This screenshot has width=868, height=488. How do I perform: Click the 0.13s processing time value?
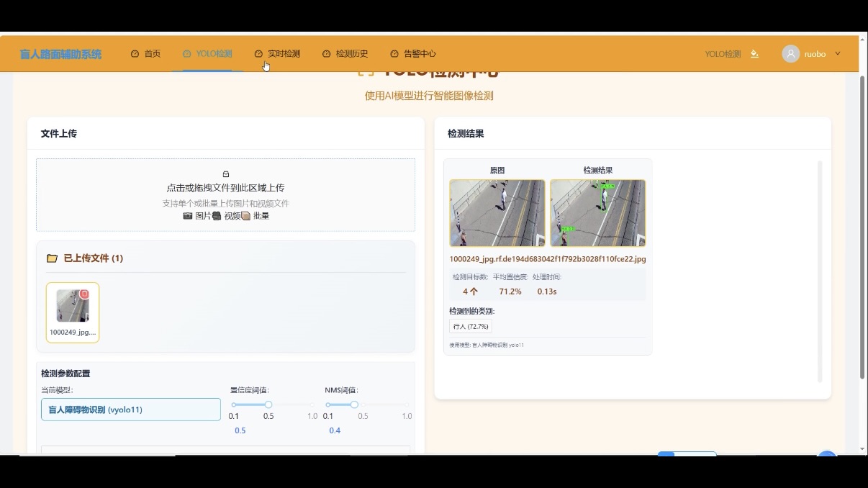[547, 292]
